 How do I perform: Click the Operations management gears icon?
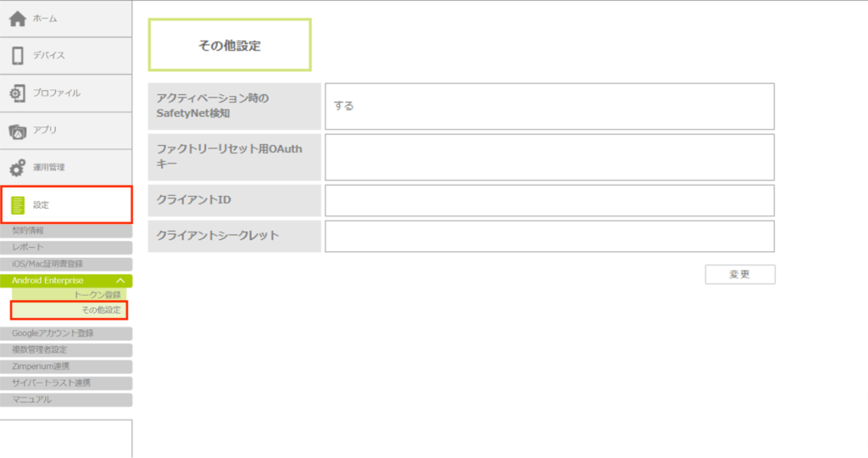(x=17, y=168)
